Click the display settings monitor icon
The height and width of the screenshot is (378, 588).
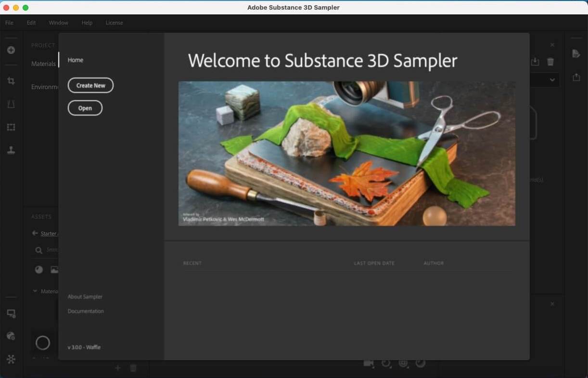pyautogui.click(x=11, y=313)
